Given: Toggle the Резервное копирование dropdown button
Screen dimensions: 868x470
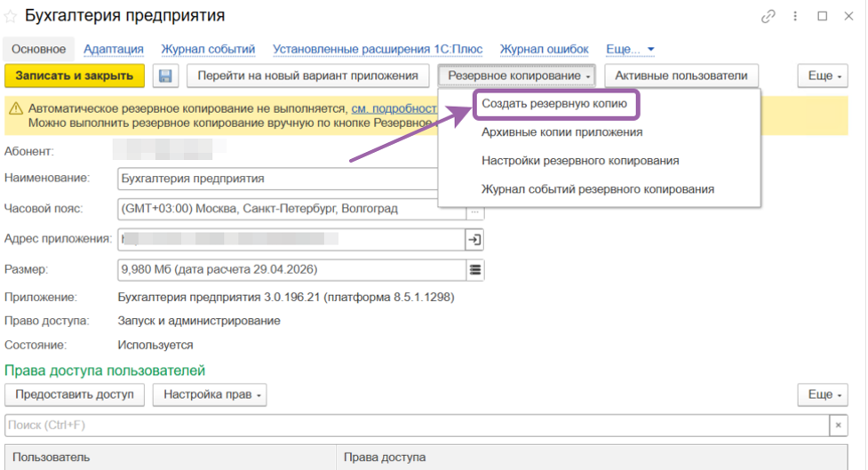Looking at the screenshot, I should tap(517, 76).
